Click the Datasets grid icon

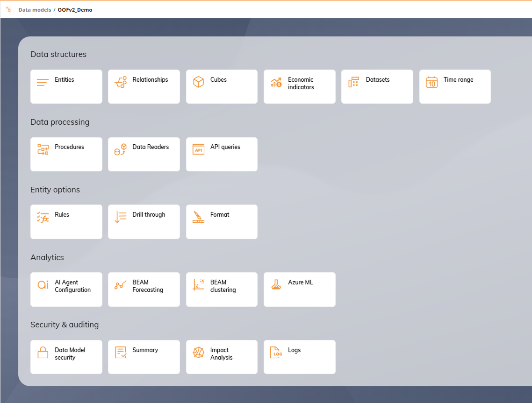click(353, 82)
